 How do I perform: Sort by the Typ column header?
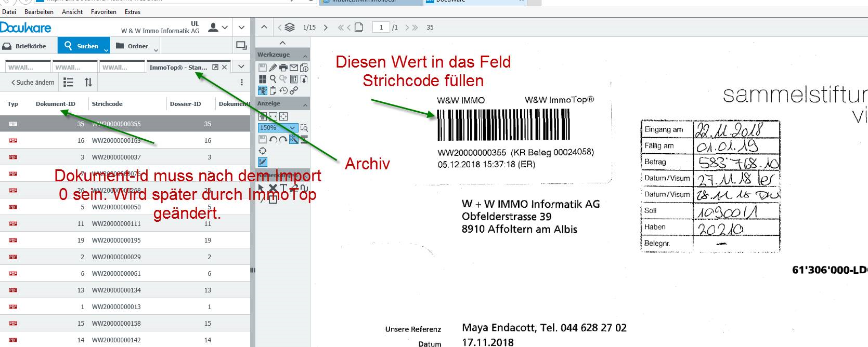tap(12, 104)
